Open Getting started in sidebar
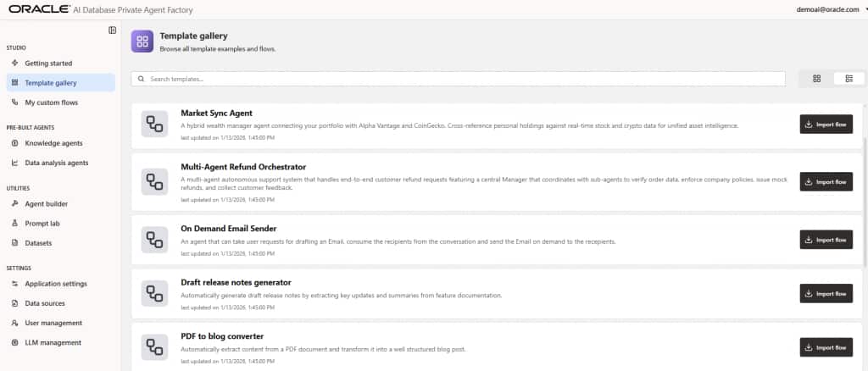The height and width of the screenshot is (371, 868). pyautogui.click(x=48, y=64)
